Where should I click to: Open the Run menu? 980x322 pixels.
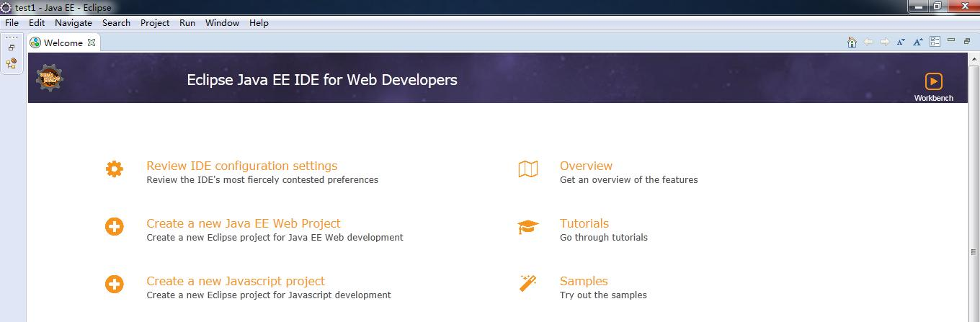pyautogui.click(x=187, y=22)
